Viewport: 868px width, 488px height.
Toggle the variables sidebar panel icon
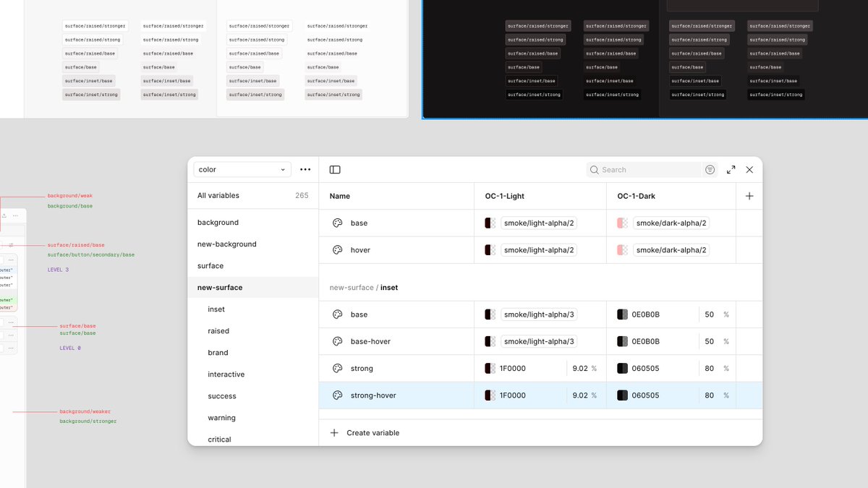tap(335, 169)
